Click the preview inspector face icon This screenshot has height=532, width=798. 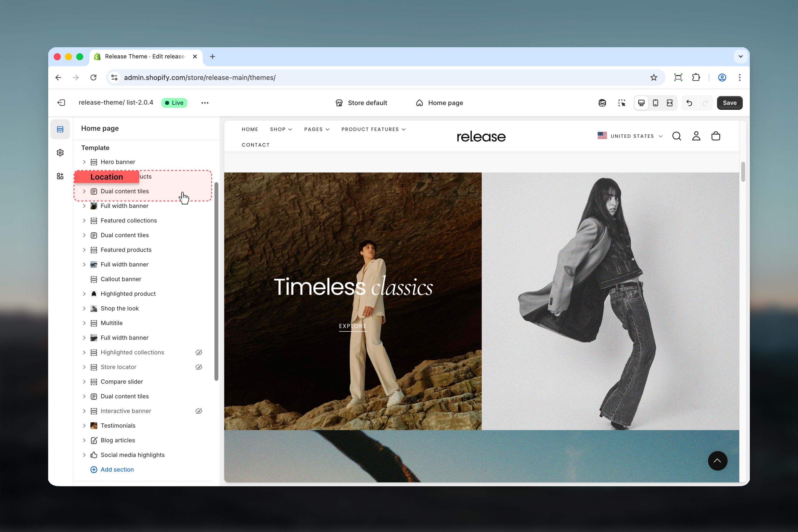click(602, 103)
